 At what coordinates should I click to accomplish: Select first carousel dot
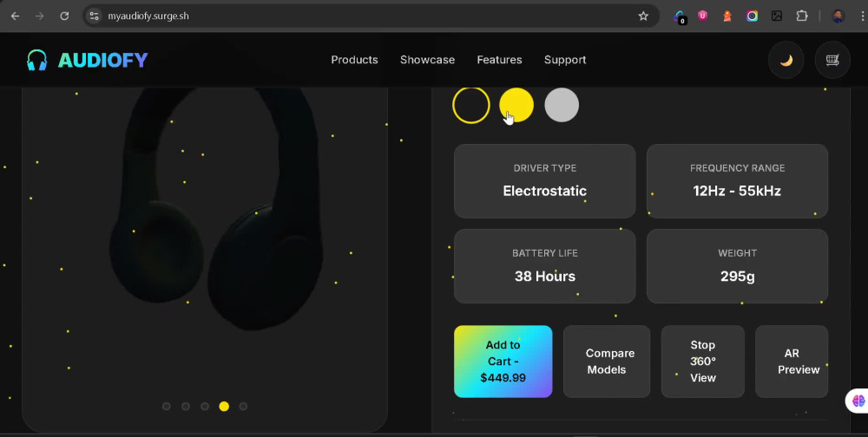[166, 407]
